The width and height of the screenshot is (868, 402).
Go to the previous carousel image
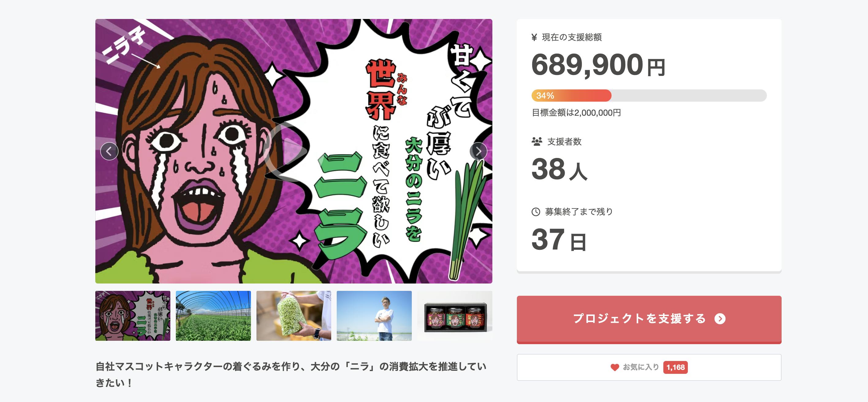coord(109,151)
